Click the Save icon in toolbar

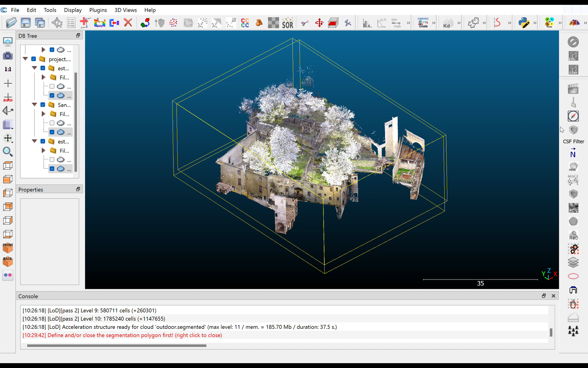[26, 23]
